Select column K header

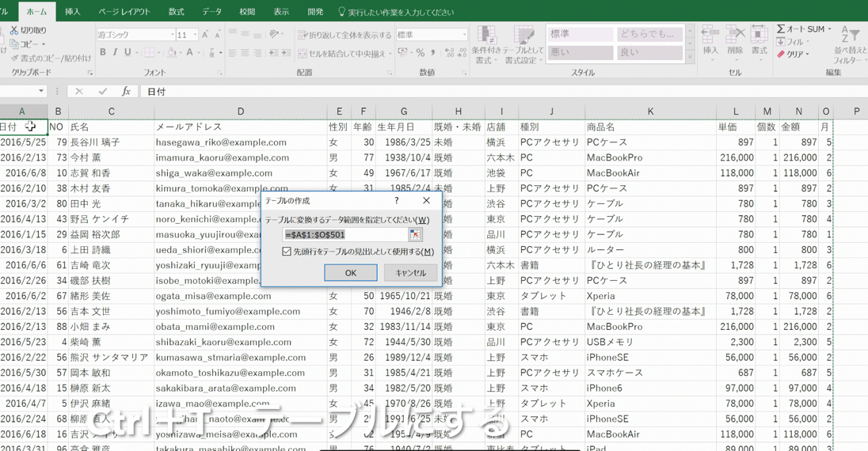(x=650, y=112)
